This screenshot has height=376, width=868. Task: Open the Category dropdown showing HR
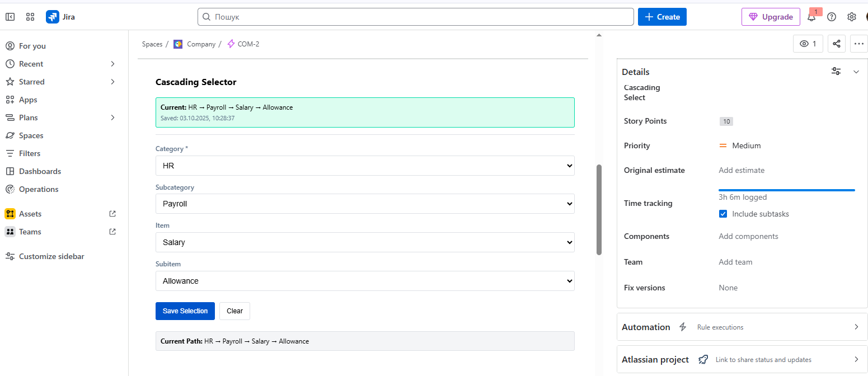point(365,166)
